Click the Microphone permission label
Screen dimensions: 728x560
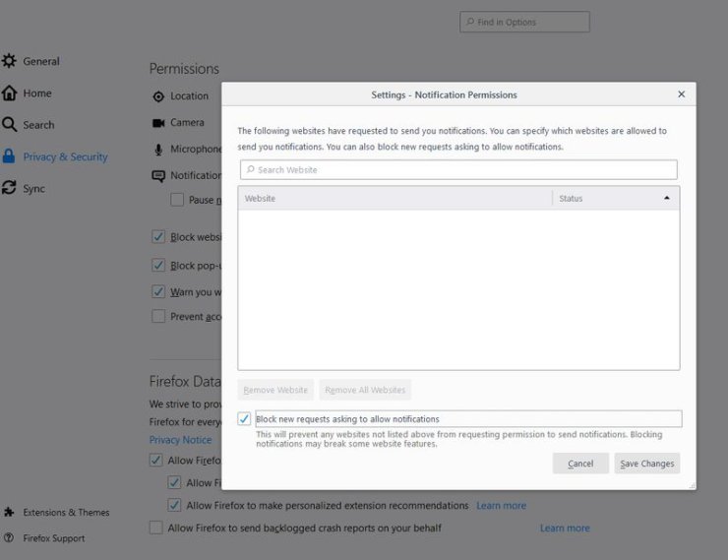click(x=196, y=149)
